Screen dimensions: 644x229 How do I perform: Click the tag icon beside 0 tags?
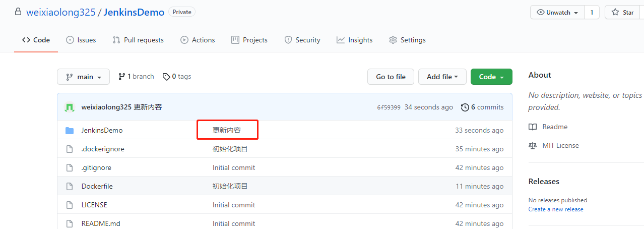coord(166,77)
